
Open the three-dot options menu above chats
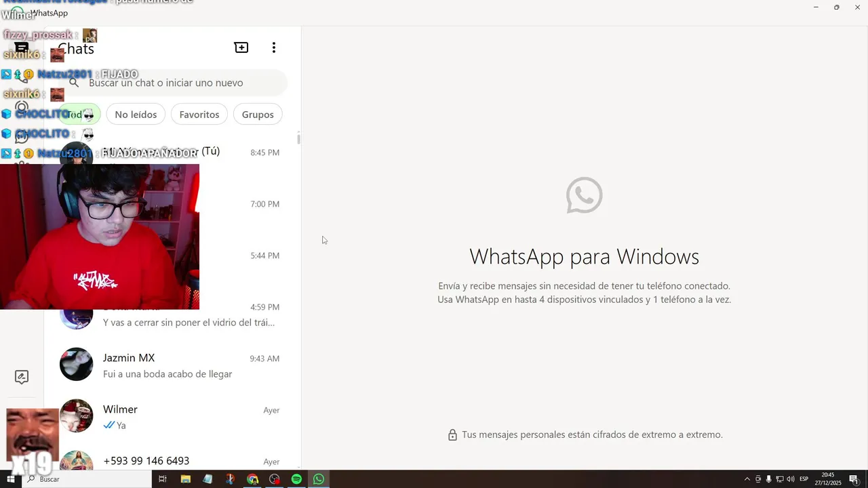point(274,47)
